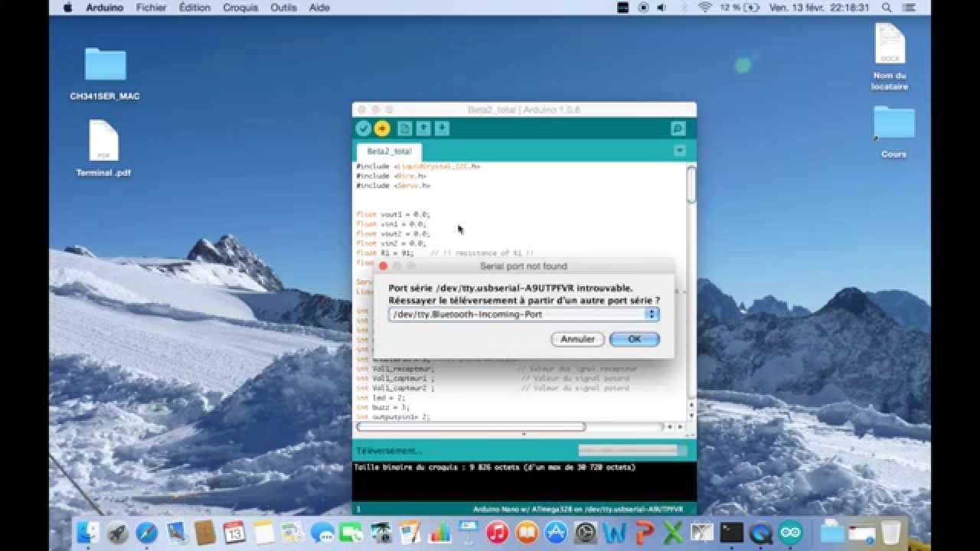Open App Store icon in the Dock
980x551 pixels.
pos(556,532)
